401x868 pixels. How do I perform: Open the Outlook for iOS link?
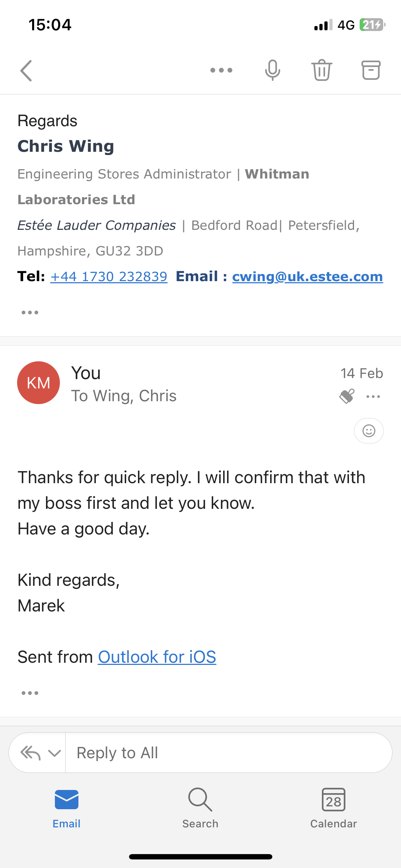tap(157, 657)
